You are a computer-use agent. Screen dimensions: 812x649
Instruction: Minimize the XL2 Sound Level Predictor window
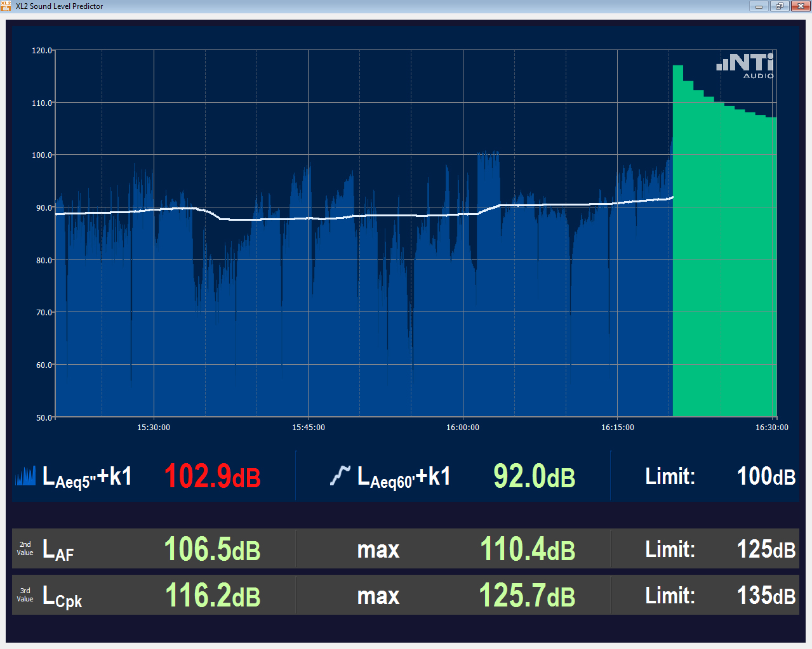point(758,6)
